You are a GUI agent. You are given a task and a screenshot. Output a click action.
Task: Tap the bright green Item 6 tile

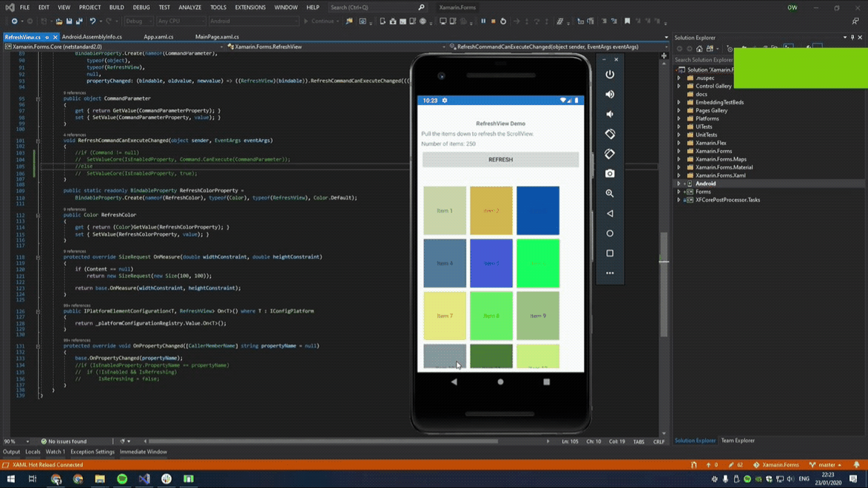click(x=538, y=263)
